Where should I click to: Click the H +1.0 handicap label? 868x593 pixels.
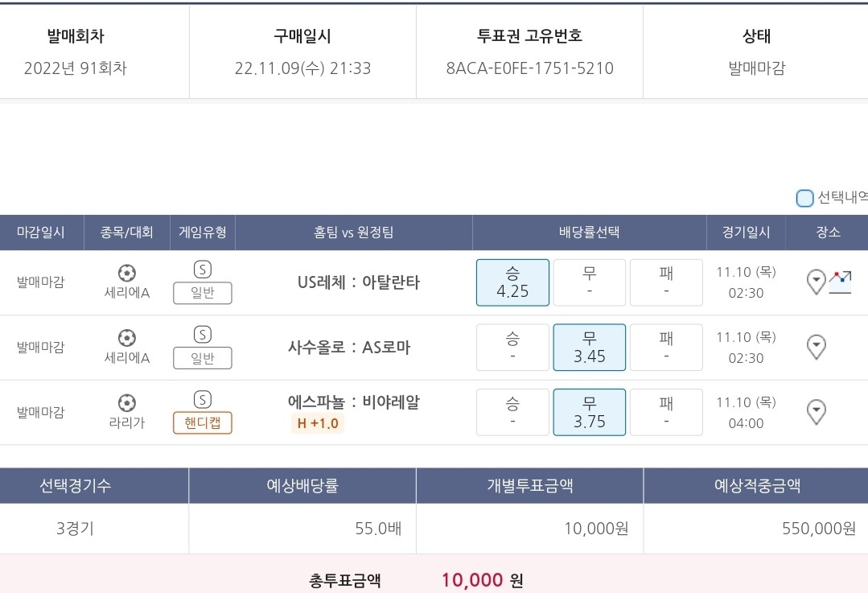coord(318,423)
